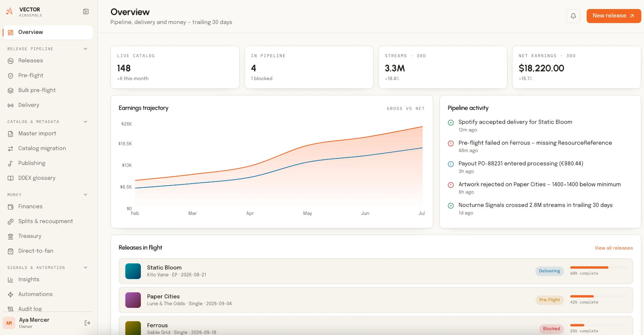Open the View all releases link

click(x=614, y=248)
